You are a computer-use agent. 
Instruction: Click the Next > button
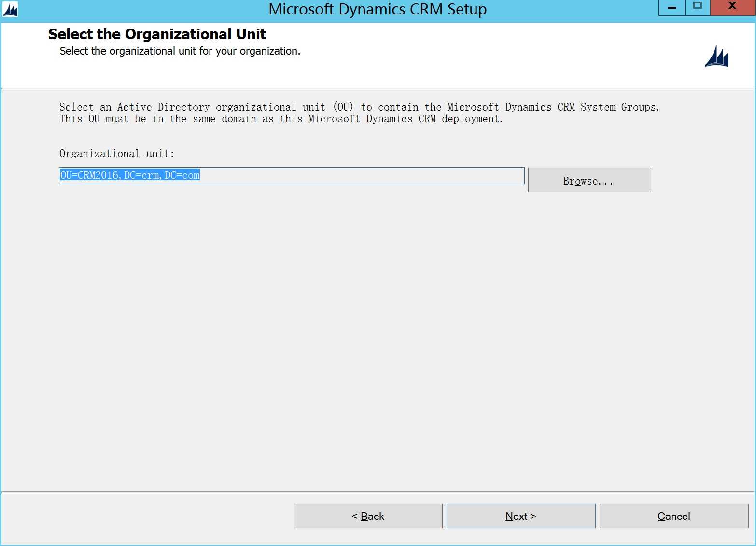tap(521, 516)
